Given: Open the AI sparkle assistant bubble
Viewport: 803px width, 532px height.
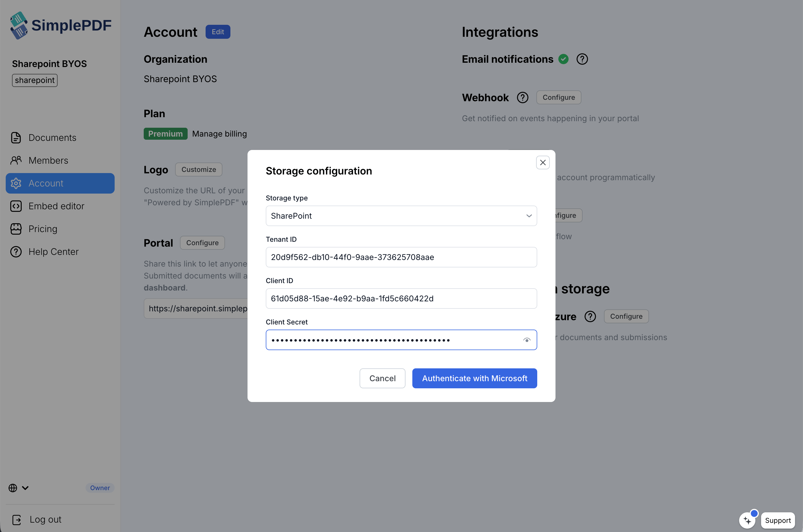Looking at the screenshot, I should [747, 520].
